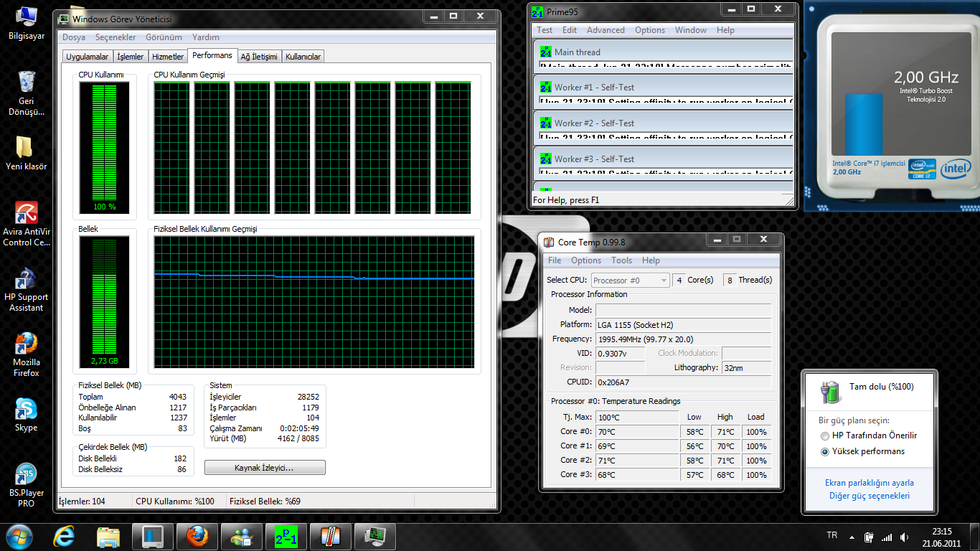The height and width of the screenshot is (551, 980).
Task: Switch to the Ağ İletişimi tab
Action: click(259, 57)
